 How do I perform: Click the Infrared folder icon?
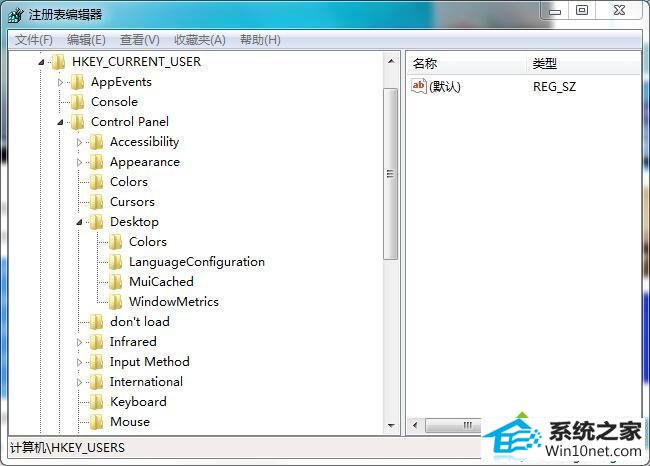click(97, 342)
